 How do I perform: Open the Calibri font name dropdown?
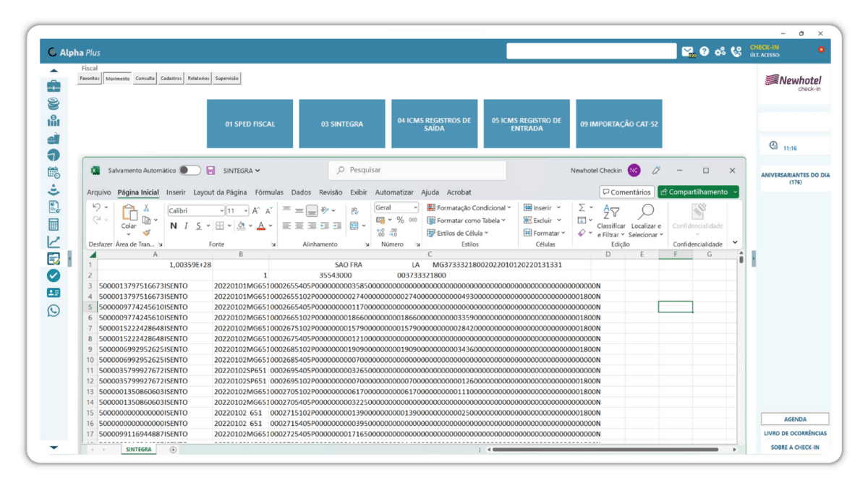(196, 210)
